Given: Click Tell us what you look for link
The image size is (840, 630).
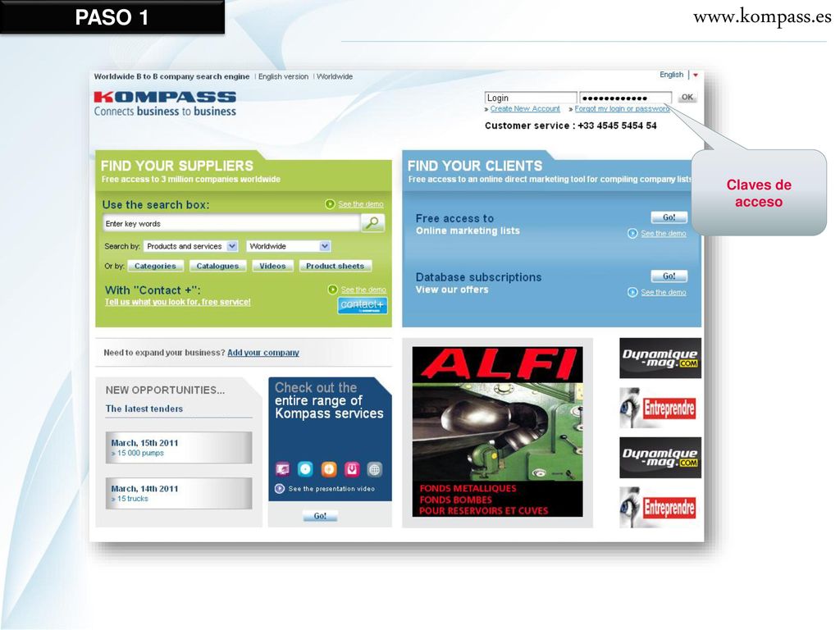Looking at the screenshot, I should point(178,302).
